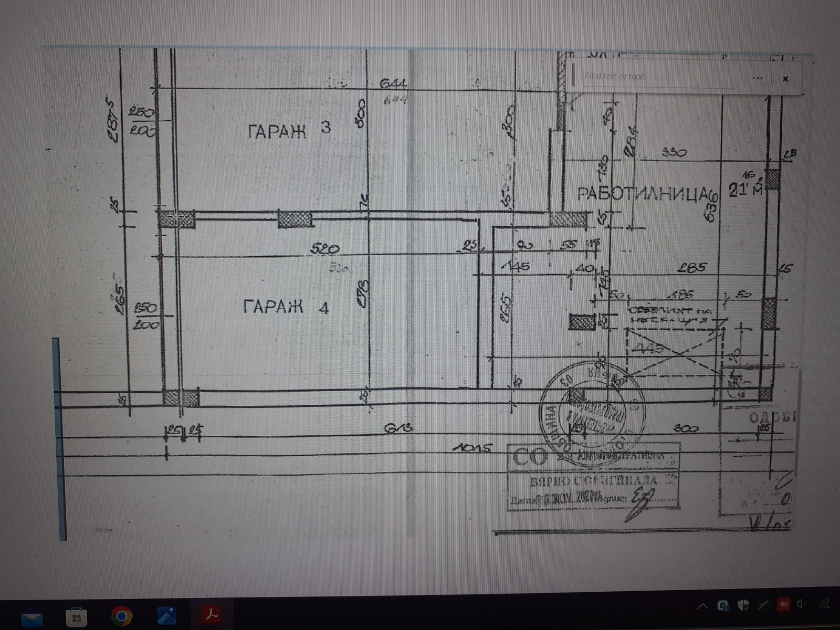The image size is (840, 630).
Task: Click the green checkmark tray icon
Action: coord(763,605)
